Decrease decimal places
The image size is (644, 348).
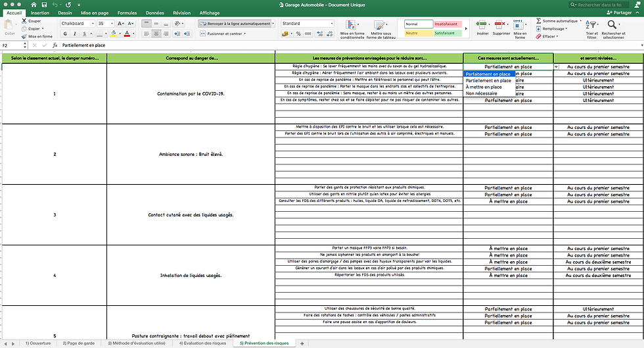(x=329, y=34)
